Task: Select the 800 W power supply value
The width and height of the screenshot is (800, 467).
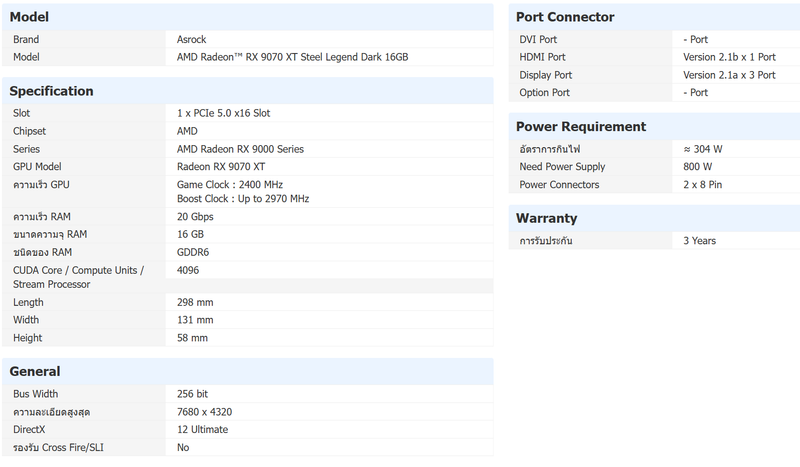Action: point(697,167)
